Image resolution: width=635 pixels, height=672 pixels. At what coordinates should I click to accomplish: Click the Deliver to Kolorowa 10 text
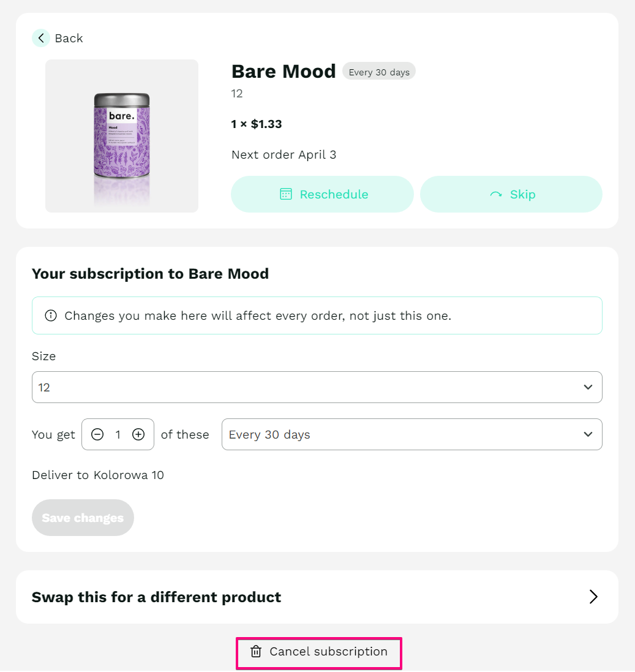[98, 475]
